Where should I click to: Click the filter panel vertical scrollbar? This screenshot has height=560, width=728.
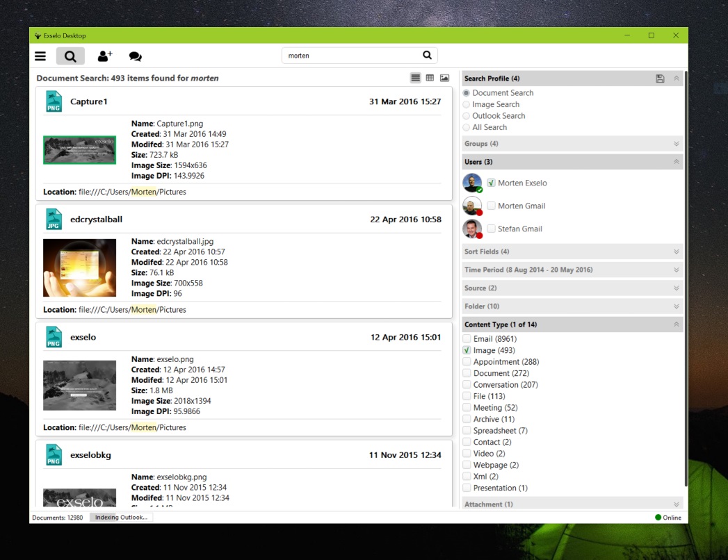[686, 279]
